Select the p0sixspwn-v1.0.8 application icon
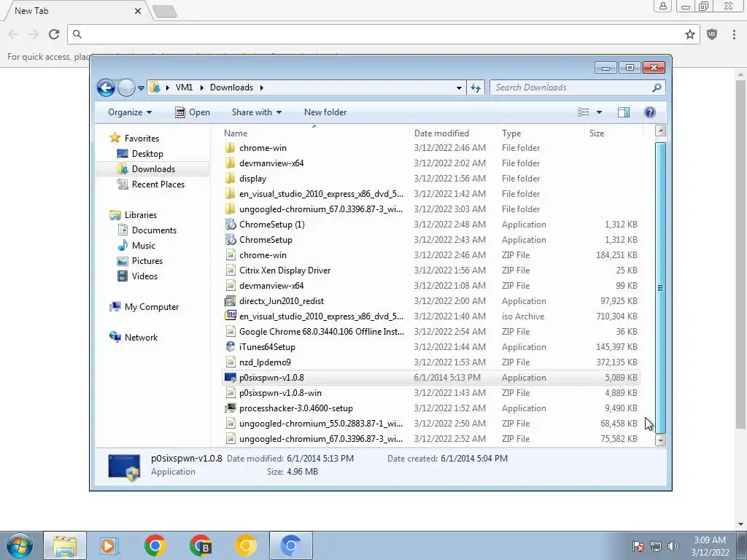The image size is (747, 560). coord(230,378)
